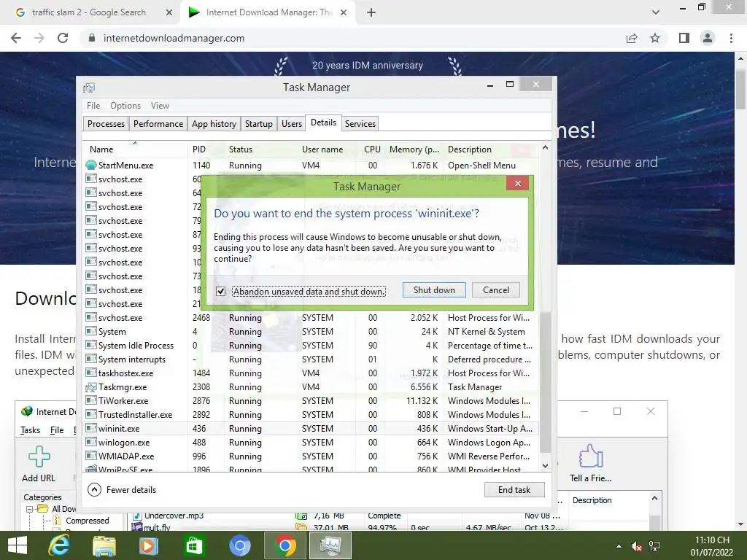
Task: Switch to traffic slam 2 Google tab
Action: 88,12
